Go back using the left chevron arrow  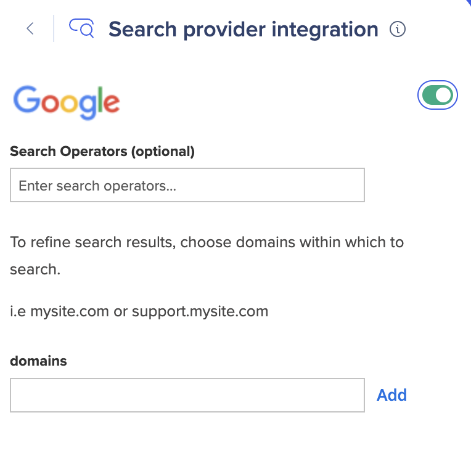pos(30,28)
